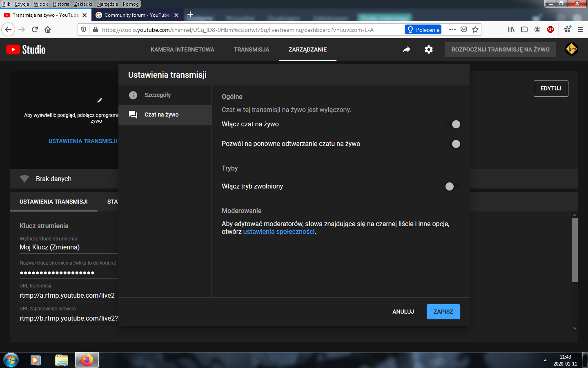The width and height of the screenshot is (588, 368).
Task: Close the Community forum browser tab
Action: 176,15
